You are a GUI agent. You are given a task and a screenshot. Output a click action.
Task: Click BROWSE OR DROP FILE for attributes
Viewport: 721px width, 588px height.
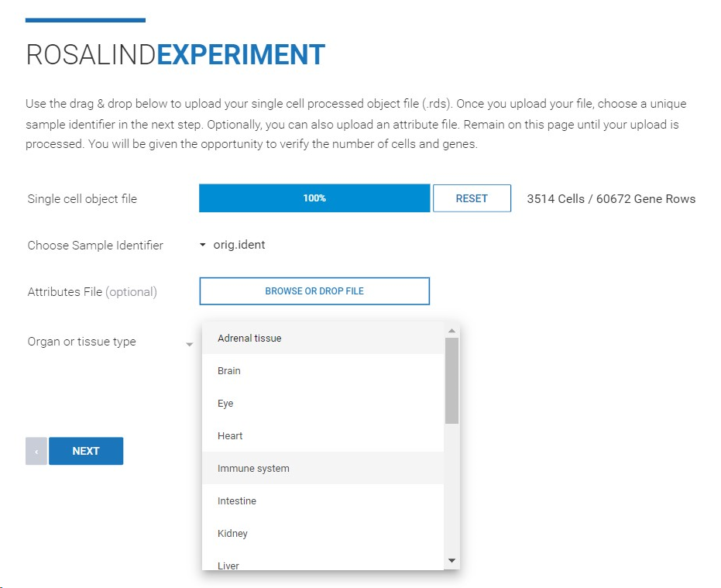click(314, 291)
